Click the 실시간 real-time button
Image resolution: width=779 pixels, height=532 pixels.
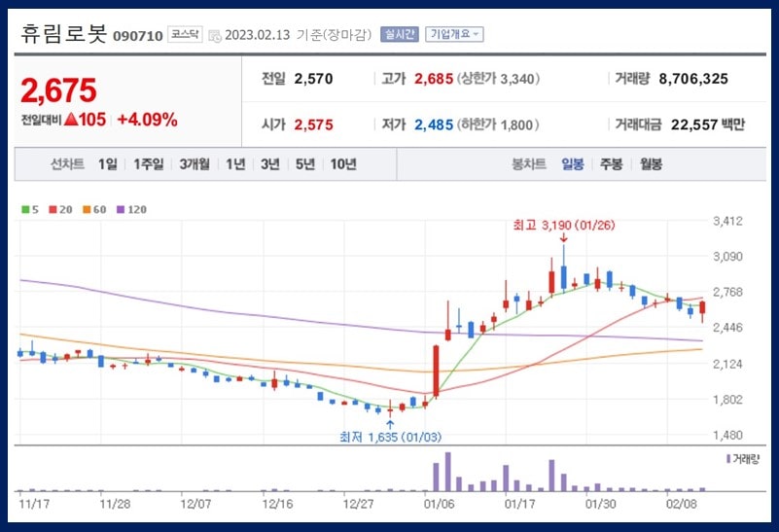coord(400,34)
